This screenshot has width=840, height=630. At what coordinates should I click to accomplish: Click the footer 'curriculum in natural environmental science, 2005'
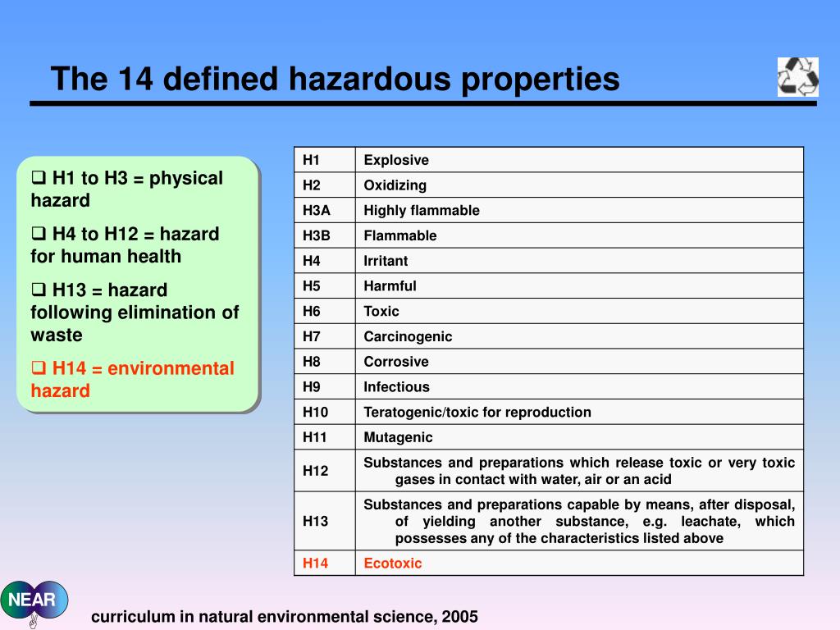click(x=285, y=617)
